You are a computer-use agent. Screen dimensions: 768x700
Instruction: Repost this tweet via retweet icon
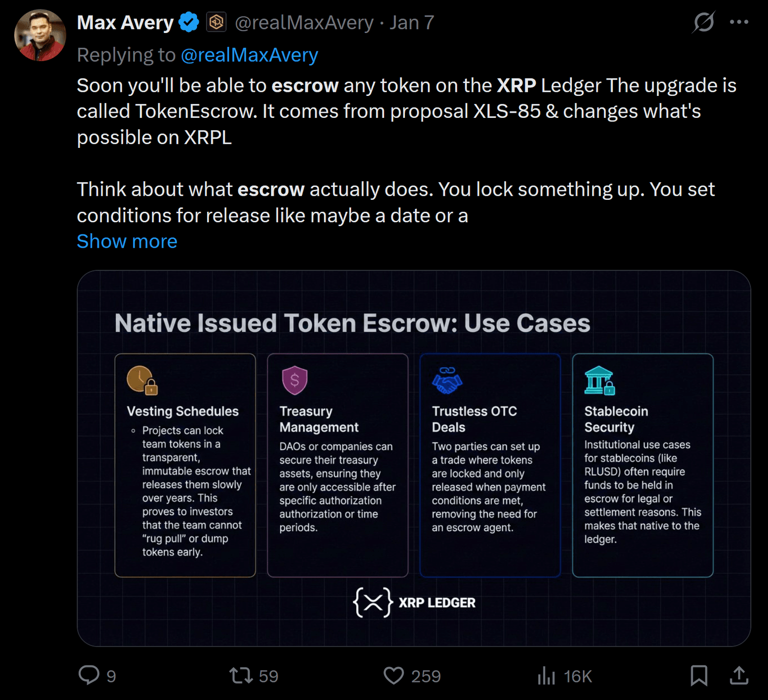click(x=240, y=676)
